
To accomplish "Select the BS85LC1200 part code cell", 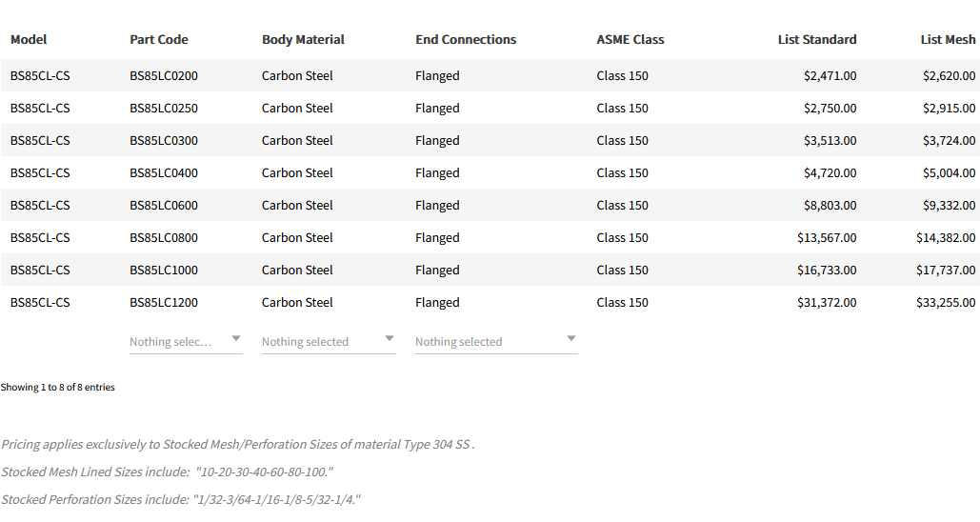I will [164, 303].
